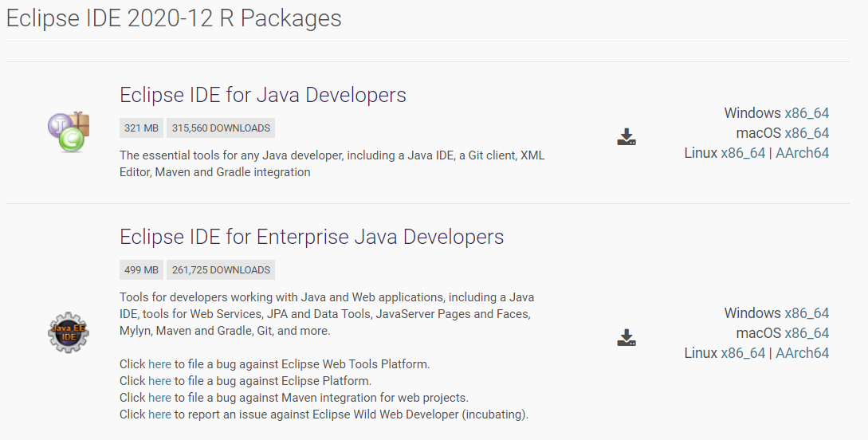Download Linux x86_64 for Java Developers package

[743, 153]
